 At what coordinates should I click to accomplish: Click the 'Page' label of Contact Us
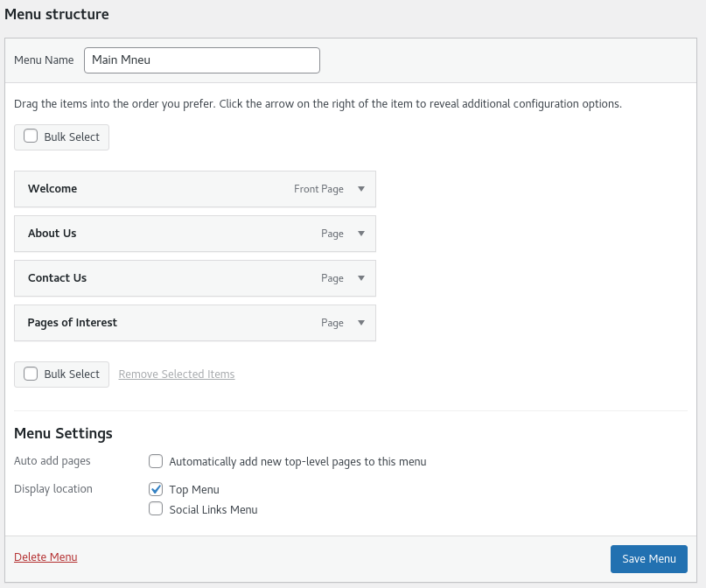point(332,278)
